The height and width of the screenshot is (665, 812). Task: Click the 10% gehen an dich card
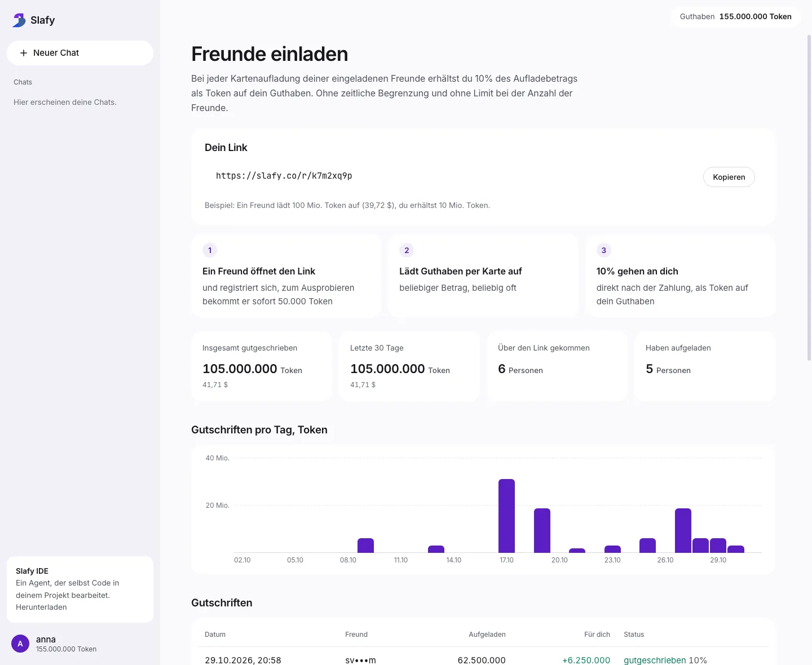tap(680, 276)
